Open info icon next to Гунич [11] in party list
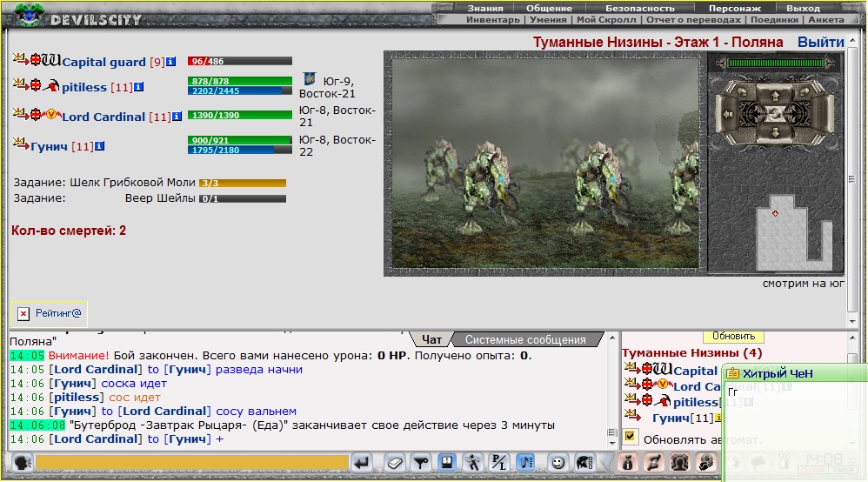This screenshot has height=482, width=868. coord(99,146)
